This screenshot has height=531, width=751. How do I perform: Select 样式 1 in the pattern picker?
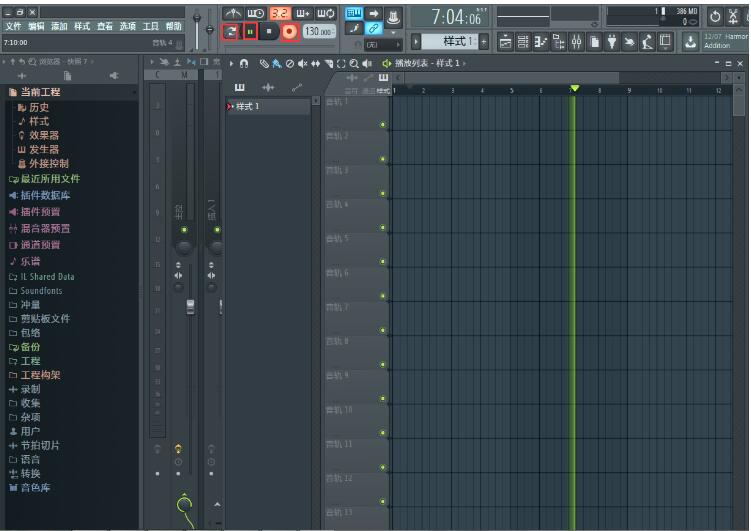tap(268, 106)
